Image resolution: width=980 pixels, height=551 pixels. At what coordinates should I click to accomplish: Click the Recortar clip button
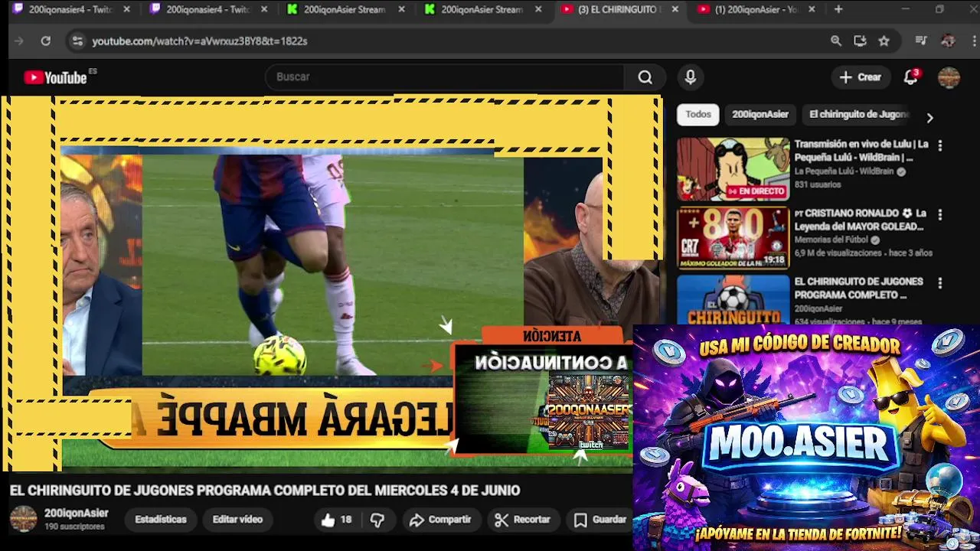(x=523, y=520)
